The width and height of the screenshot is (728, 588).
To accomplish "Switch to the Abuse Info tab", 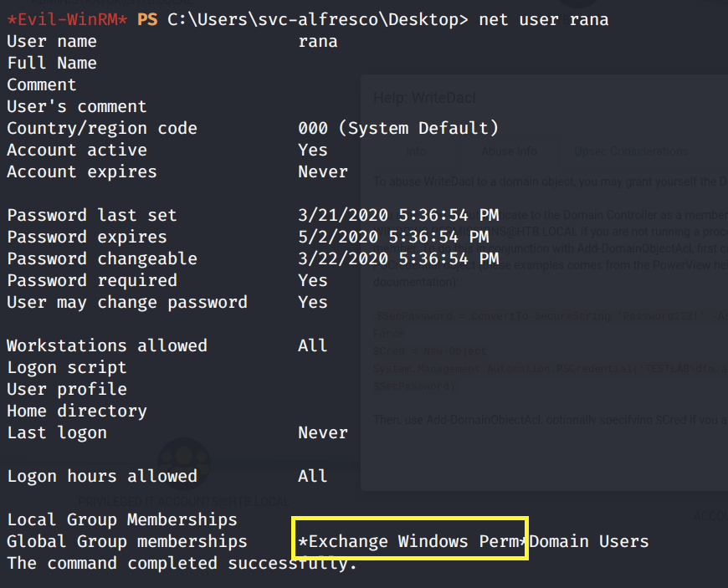I will coord(509,151).
